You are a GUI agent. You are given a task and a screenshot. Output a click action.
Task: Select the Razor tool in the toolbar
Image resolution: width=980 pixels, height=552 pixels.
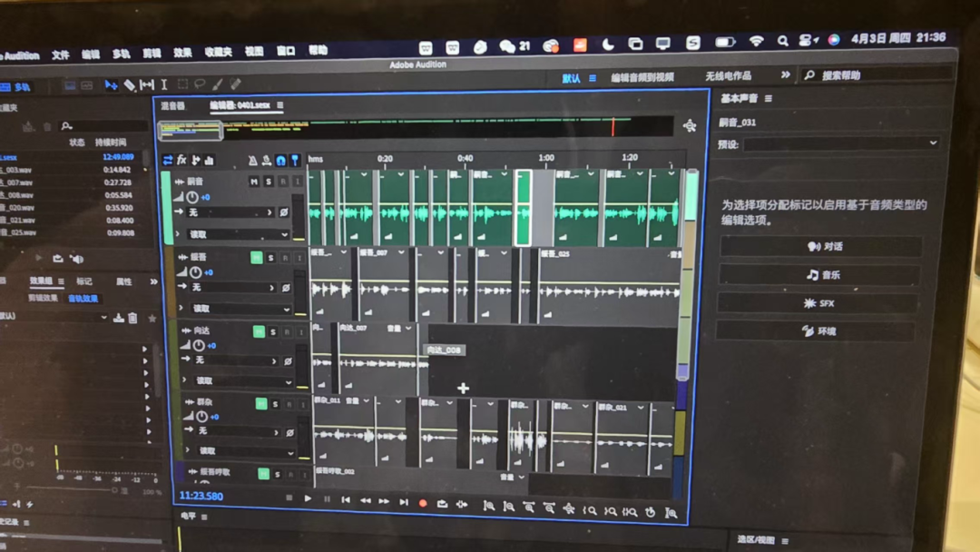coord(129,85)
